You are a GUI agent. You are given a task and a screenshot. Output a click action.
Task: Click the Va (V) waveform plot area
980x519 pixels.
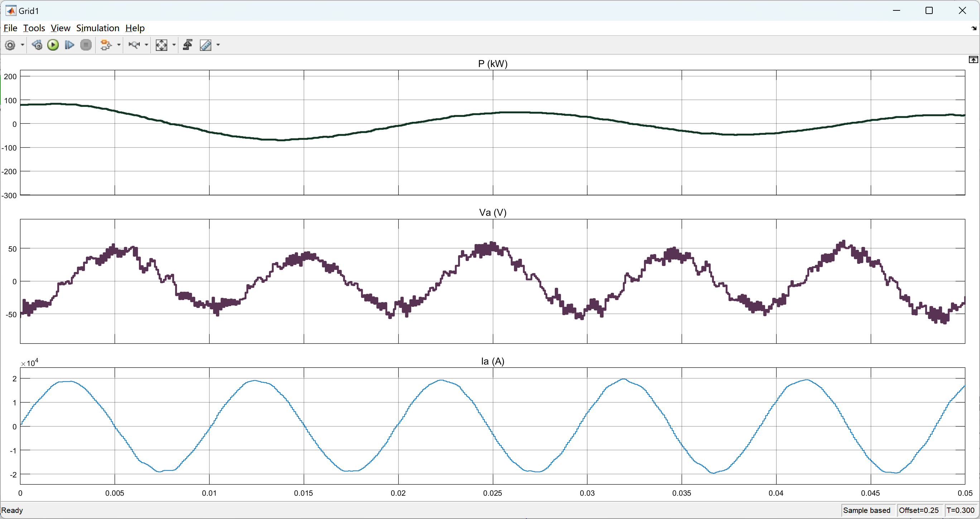point(492,281)
